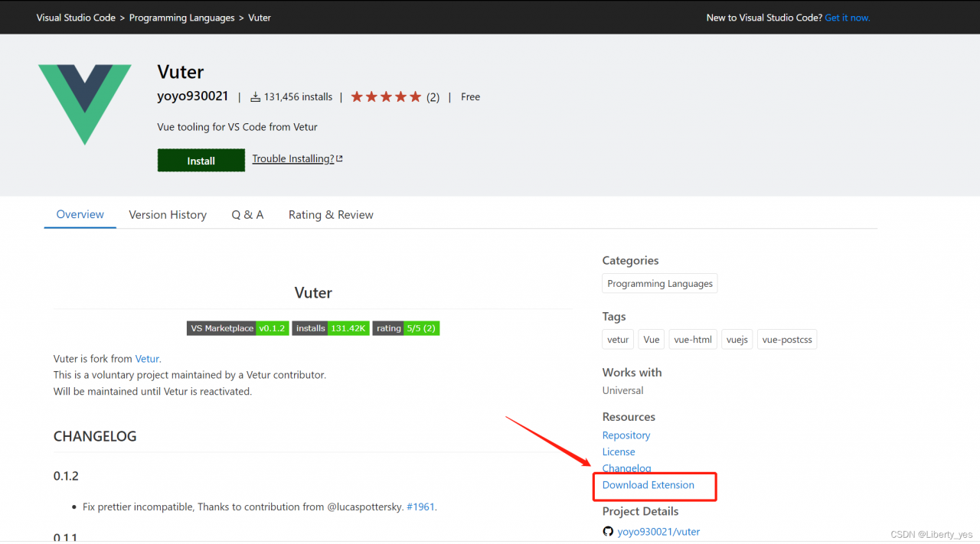This screenshot has height=544, width=980.
Task: Open the Q & A tab
Action: (x=247, y=215)
